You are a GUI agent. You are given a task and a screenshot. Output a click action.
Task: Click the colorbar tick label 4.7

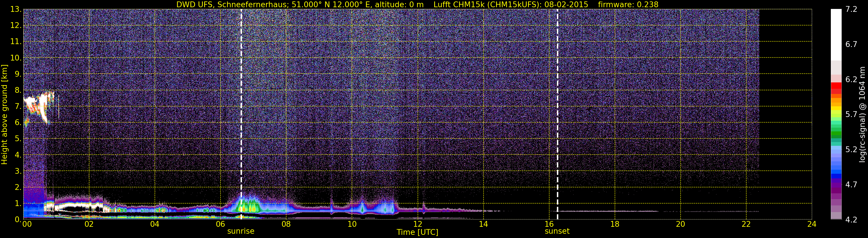(851, 184)
